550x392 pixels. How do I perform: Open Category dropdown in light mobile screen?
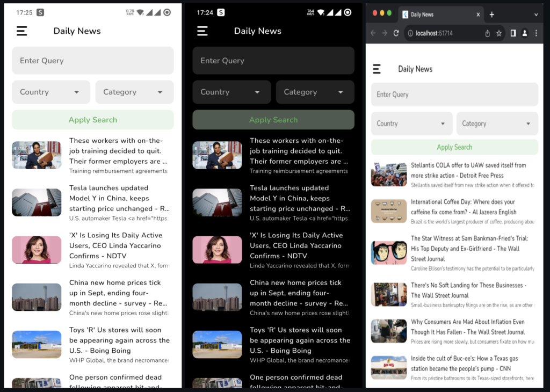pyautogui.click(x=134, y=92)
